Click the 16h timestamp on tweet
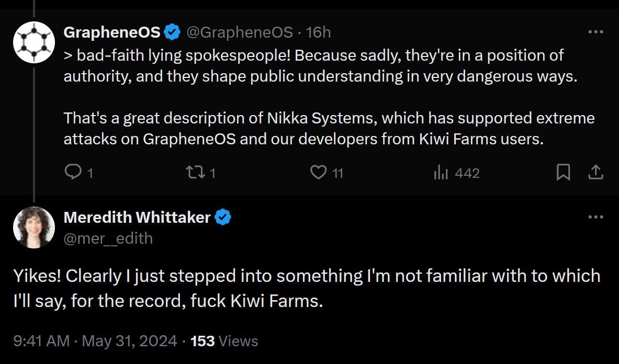This screenshot has width=619, height=364. coord(318,32)
